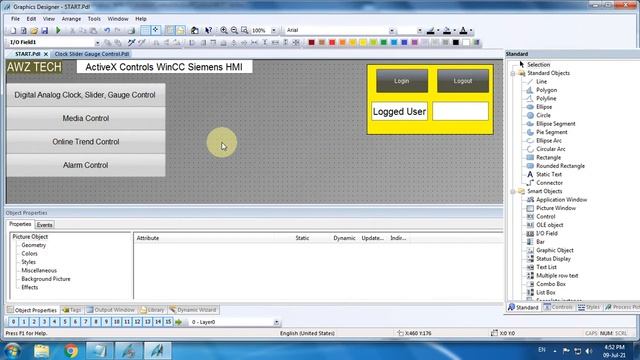The width and height of the screenshot is (640, 360).
Task: Open the font color dropdown arrow
Action: (471, 31)
